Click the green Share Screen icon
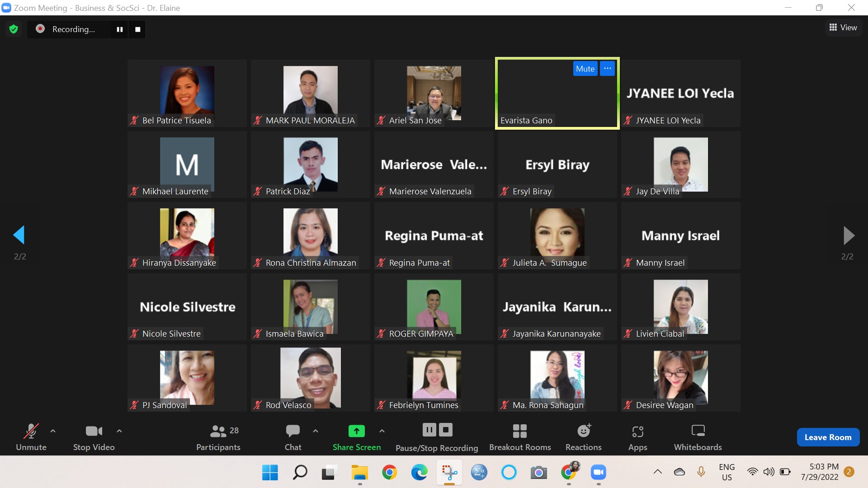 356,431
